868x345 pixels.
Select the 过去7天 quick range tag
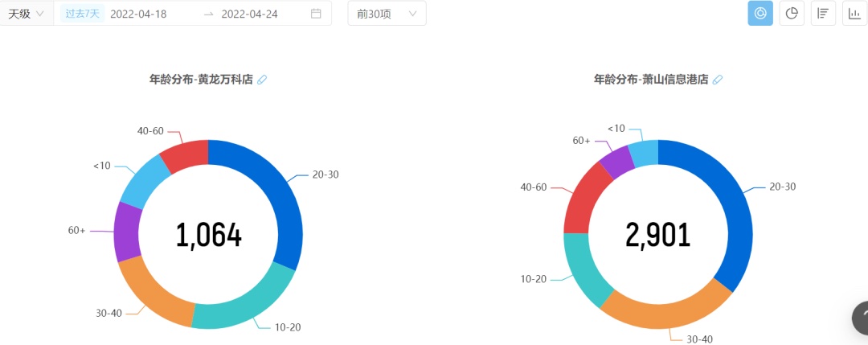(83, 14)
